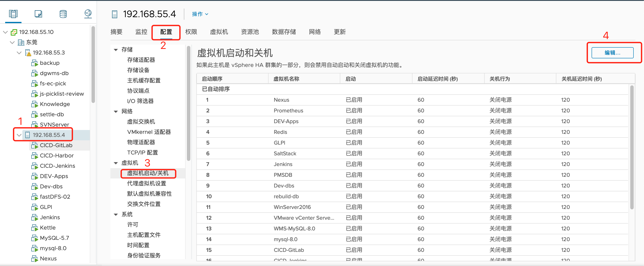Select the WinServer2016 row in the table

click(x=412, y=207)
